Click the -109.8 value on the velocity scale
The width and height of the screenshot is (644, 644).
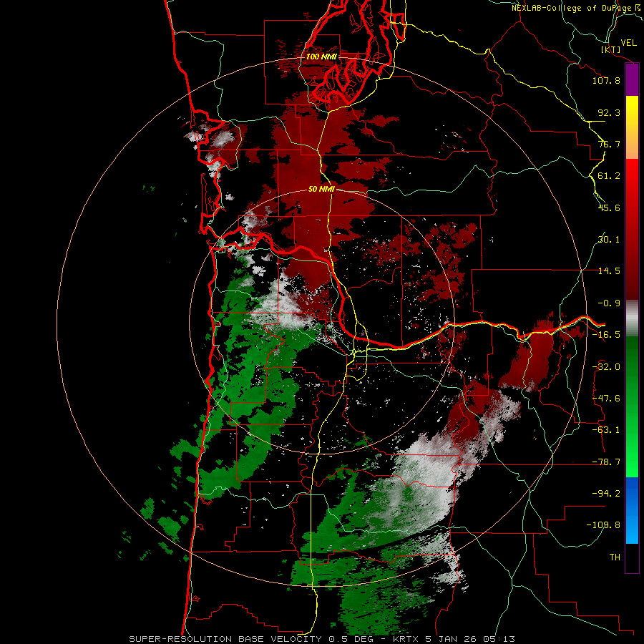(603, 525)
